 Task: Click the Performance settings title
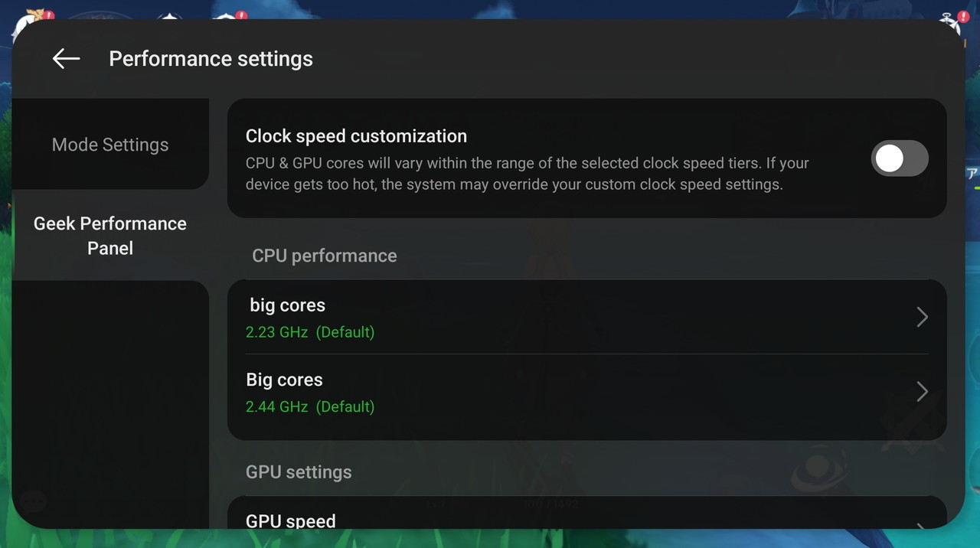point(211,59)
